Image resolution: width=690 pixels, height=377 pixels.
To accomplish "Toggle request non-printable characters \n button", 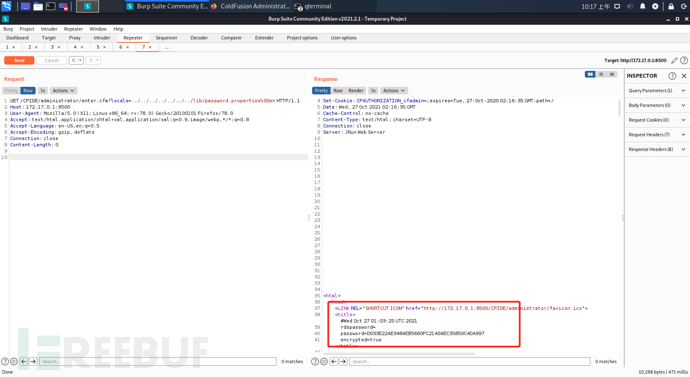I will tap(43, 91).
